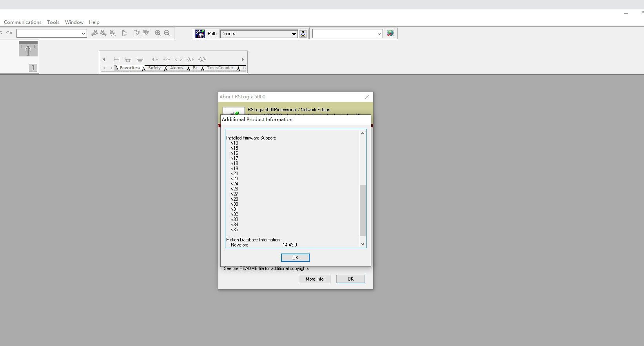Insert a Rung element

click(x=116, y=60)
